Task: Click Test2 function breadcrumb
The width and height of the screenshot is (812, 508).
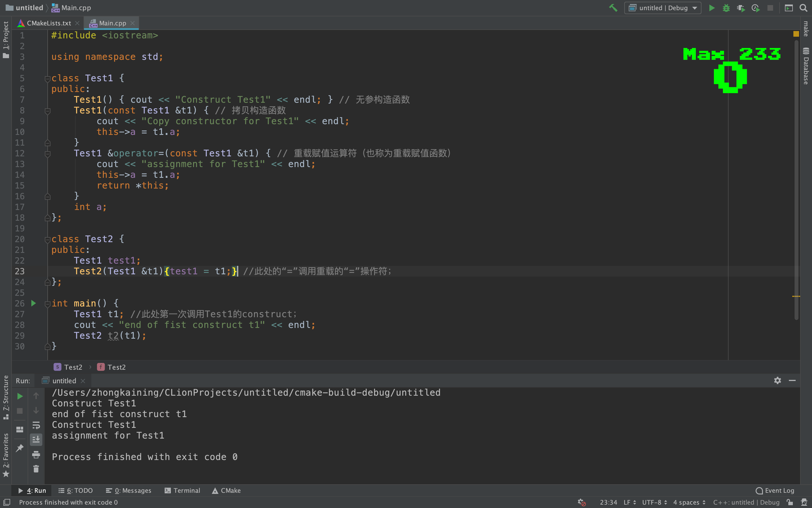Action: click(x=111, y=367)
